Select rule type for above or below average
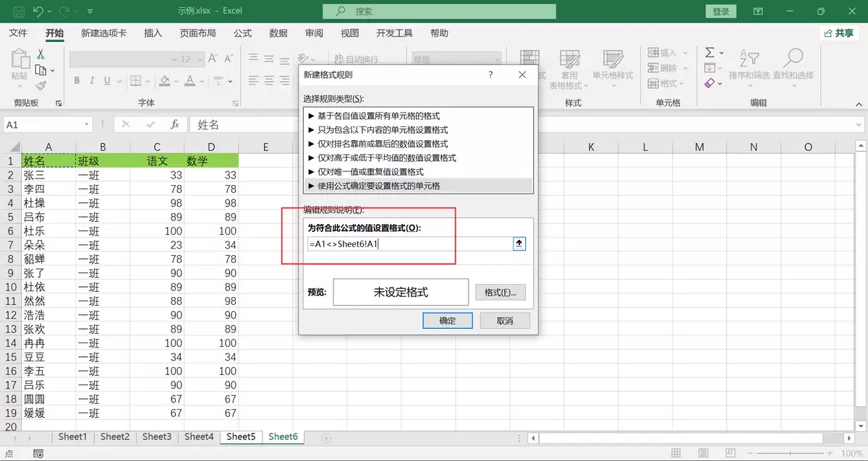 418,158
